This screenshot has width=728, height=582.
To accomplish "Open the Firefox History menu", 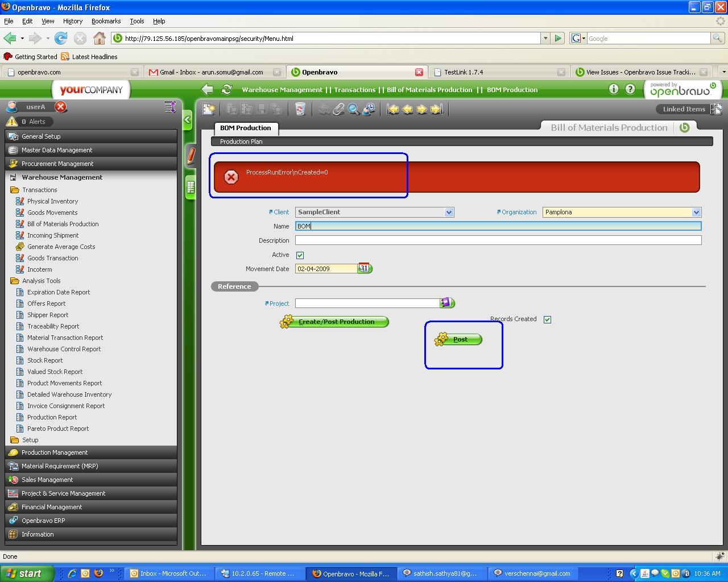I will pyautogui.click(x=73, y=21).
